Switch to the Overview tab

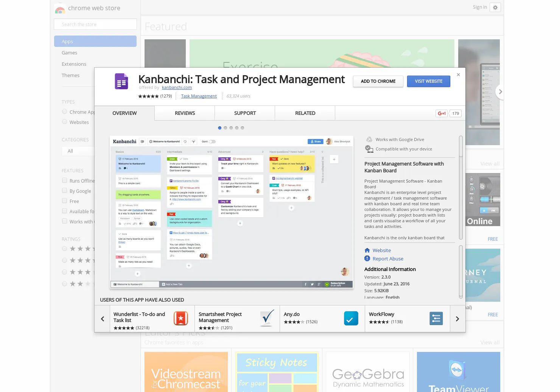pos(124,113)
